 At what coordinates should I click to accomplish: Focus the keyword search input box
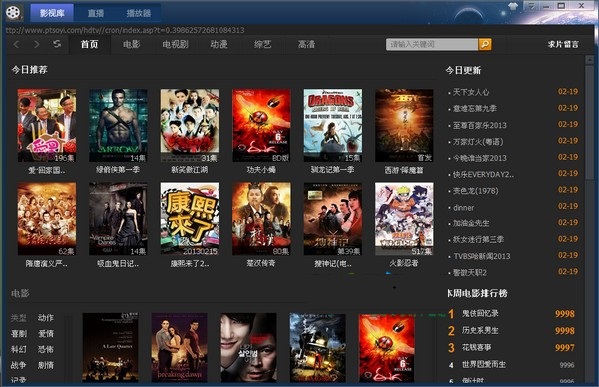tap(432, 44)
